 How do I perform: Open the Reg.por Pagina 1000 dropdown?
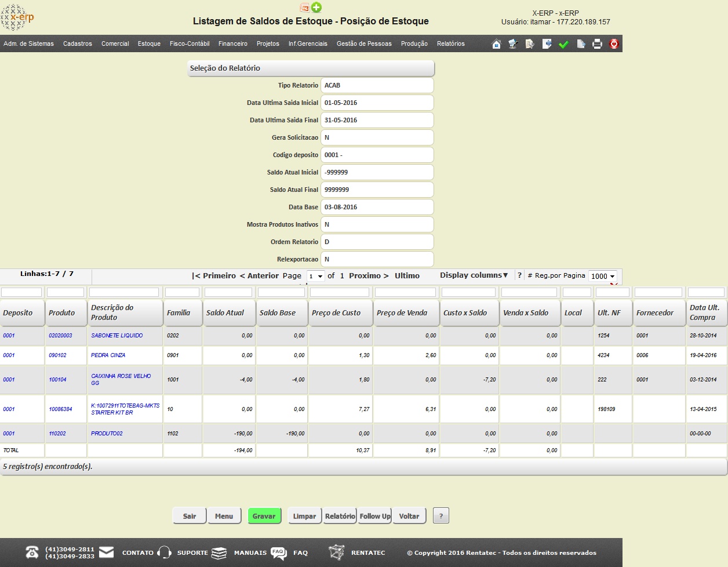602,276
